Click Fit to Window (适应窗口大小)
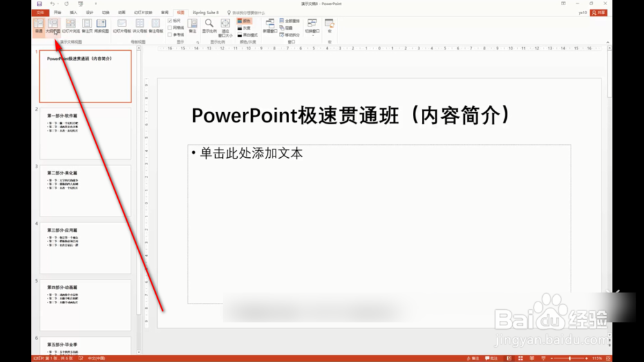The width and height of the screenshot is (644, 362). pos(225,28)
